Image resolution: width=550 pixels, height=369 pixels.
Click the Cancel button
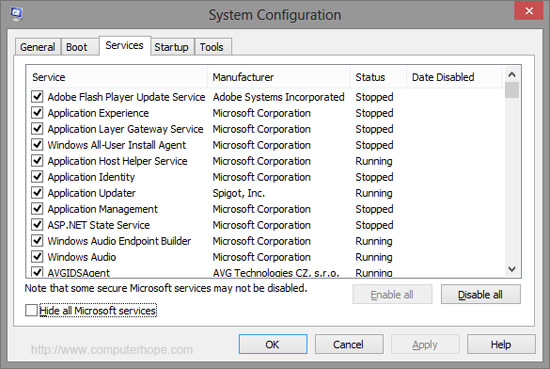(349, 344)
